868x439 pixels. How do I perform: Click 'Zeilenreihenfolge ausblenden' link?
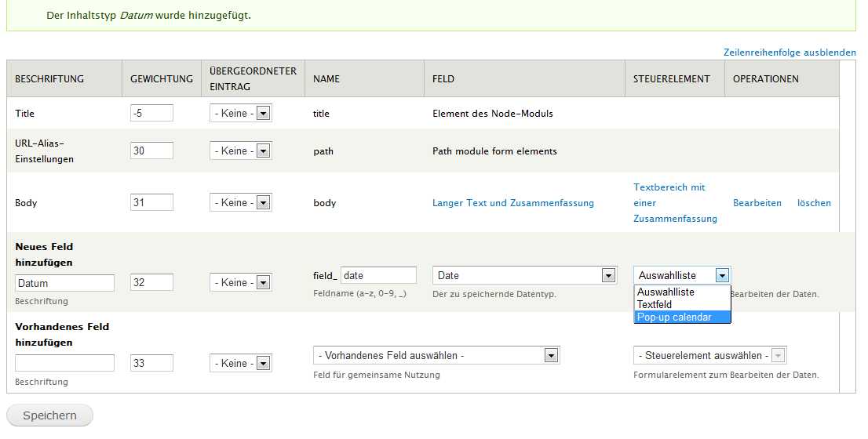[x=790, y=53]
